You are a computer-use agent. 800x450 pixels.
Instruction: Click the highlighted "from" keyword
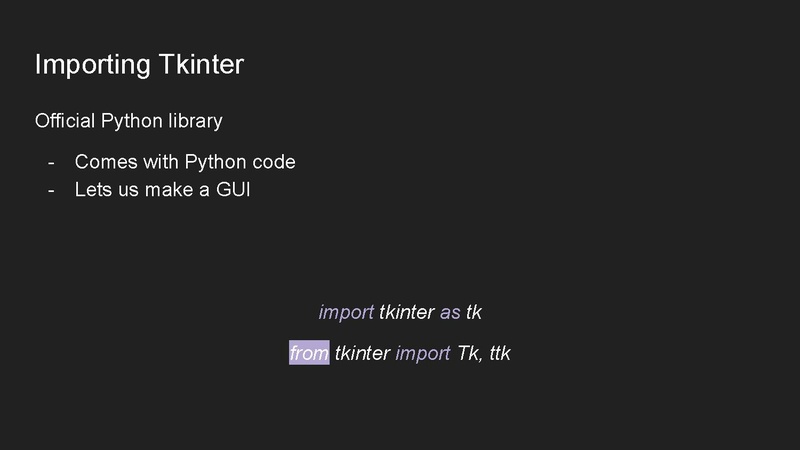click(309, 353)
